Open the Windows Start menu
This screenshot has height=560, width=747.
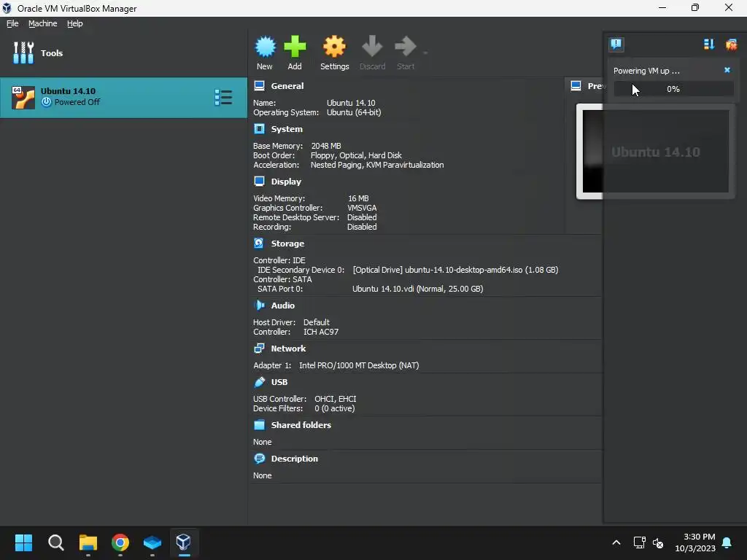coord(23,542)
